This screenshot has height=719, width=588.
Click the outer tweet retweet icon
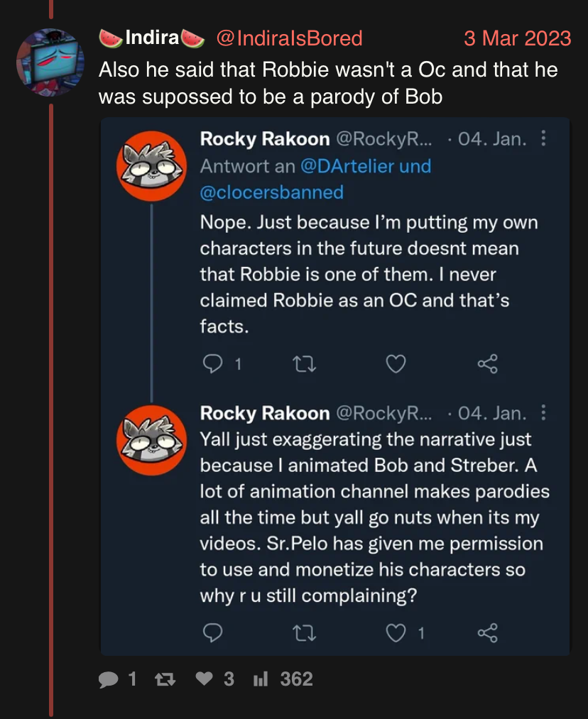click(164, 680)
